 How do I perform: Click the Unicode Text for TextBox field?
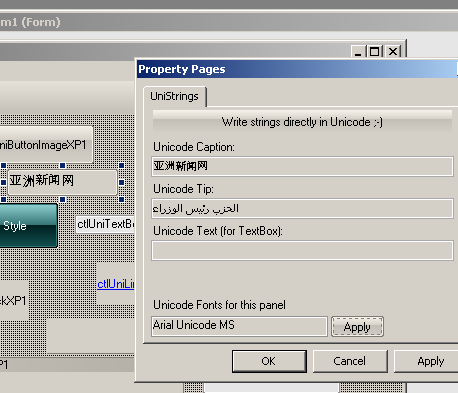[302, 250]
